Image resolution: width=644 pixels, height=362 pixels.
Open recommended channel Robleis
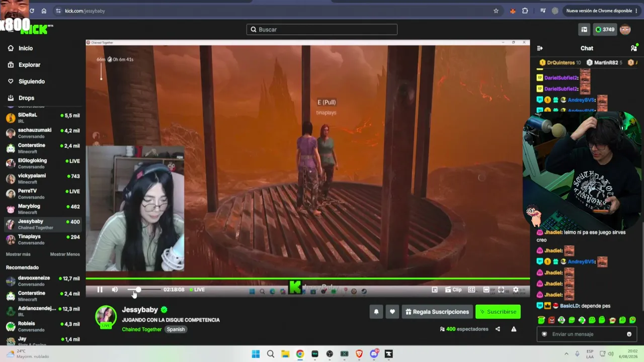tap(43, 326)
